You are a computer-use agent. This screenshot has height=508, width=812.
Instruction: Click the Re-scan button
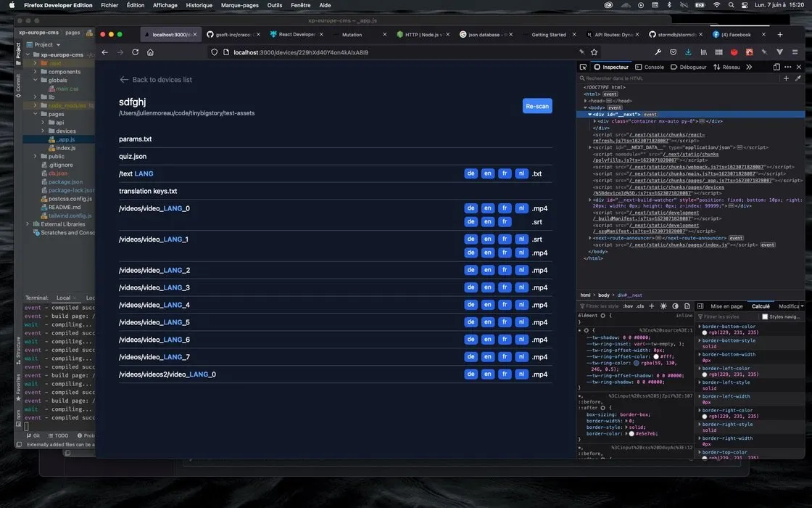coord(537,106)
